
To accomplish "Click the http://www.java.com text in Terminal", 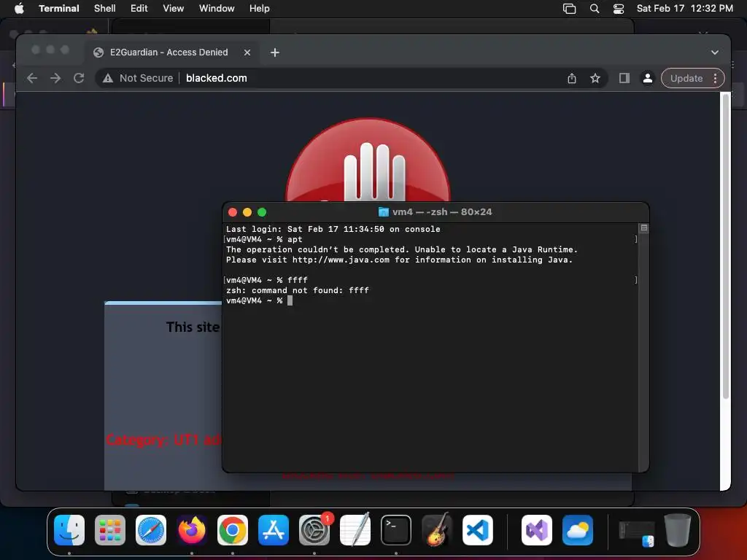I will tap(341, 260).
